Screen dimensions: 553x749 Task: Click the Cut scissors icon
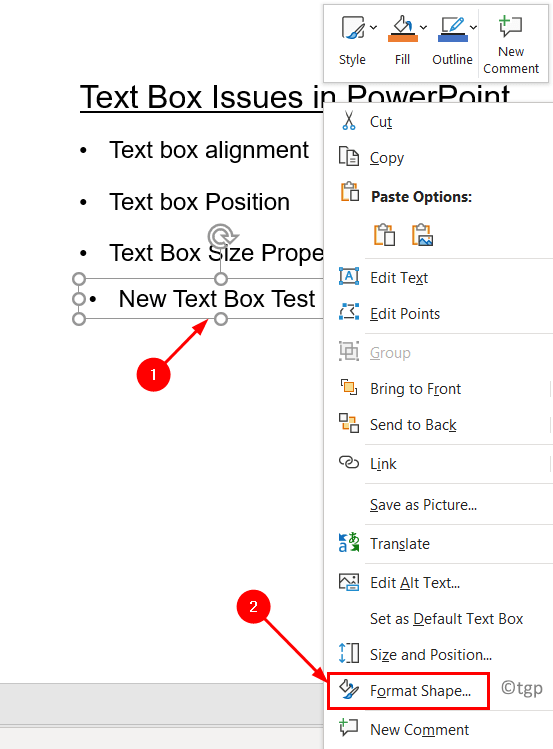tap(349, 121)
